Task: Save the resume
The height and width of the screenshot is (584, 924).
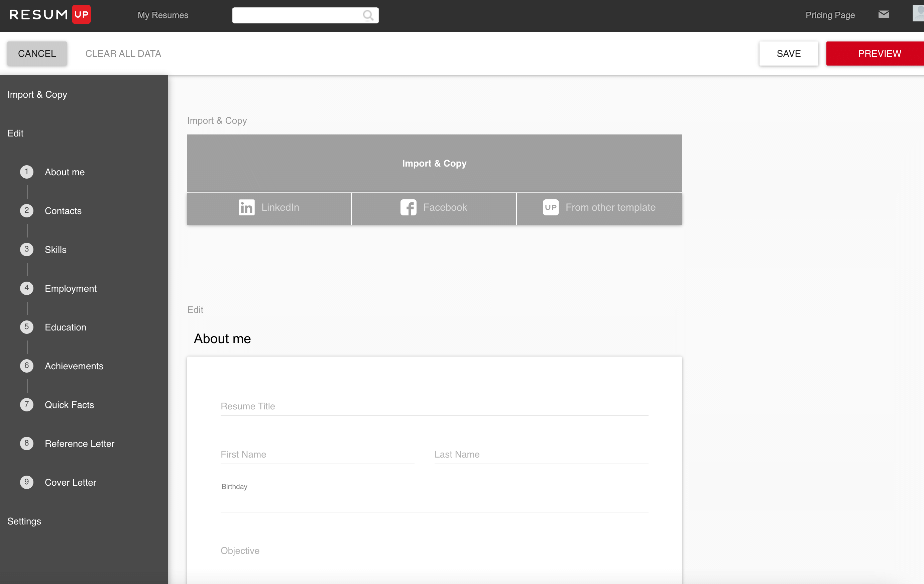Action: click(x=789, y=54)
